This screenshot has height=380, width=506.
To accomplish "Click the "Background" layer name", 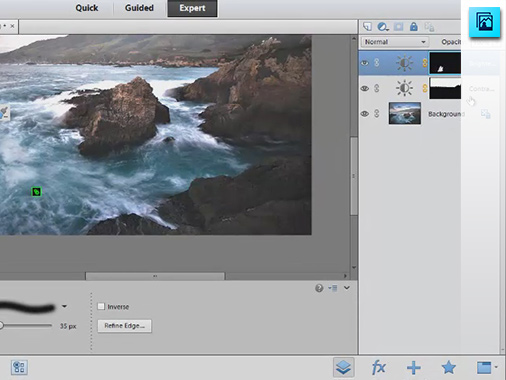I will tap(446, 114).
